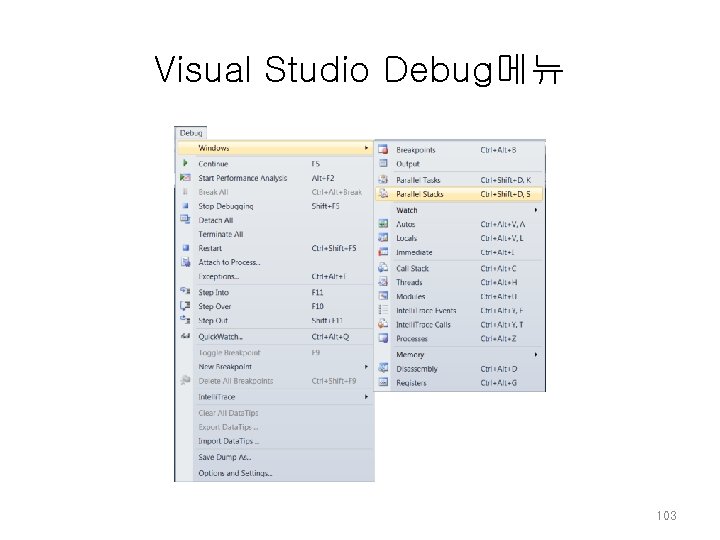Expand the Watch submenu arrow
Viewport: 720px width, 540px height.
535,210
